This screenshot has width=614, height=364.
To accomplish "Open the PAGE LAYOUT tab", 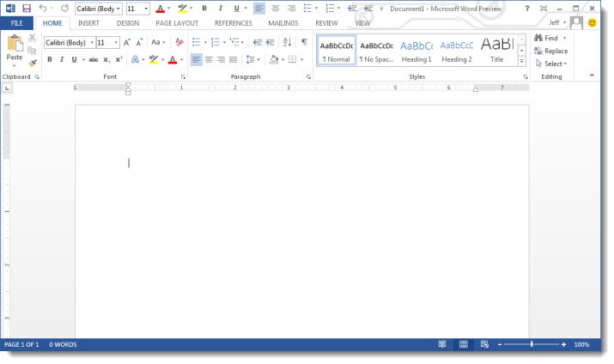I will click(177, 23).
